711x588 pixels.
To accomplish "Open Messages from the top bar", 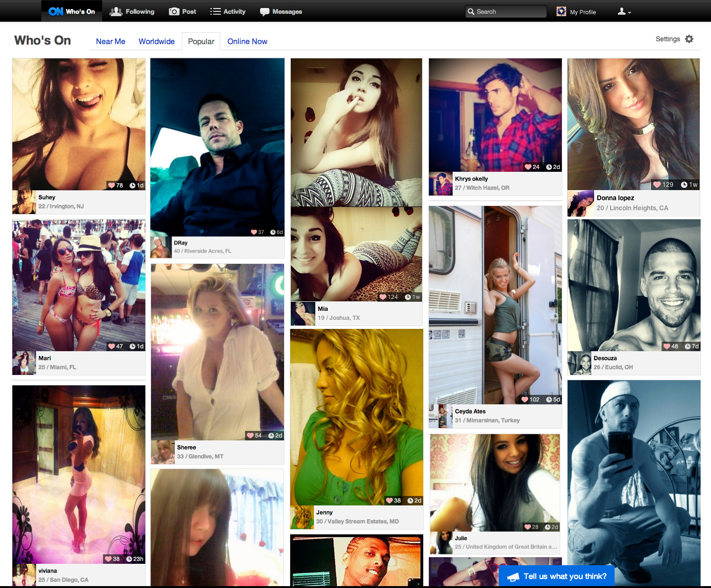I will 281,11.
